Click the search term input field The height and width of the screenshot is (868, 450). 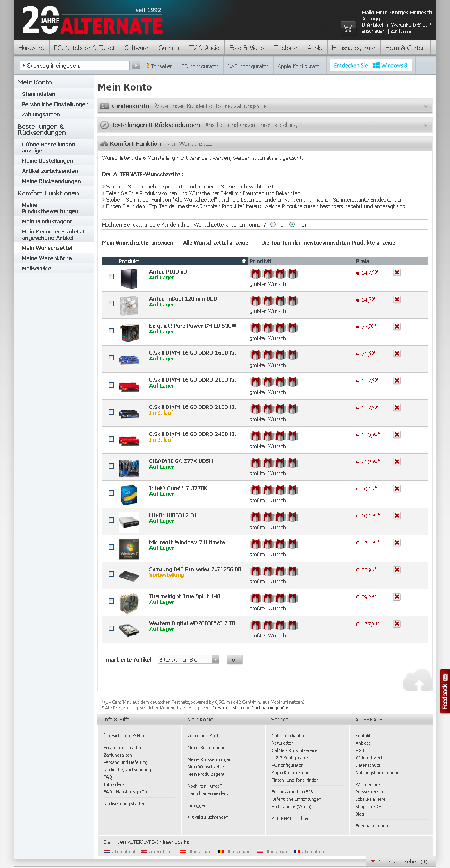tap(75, 66)
